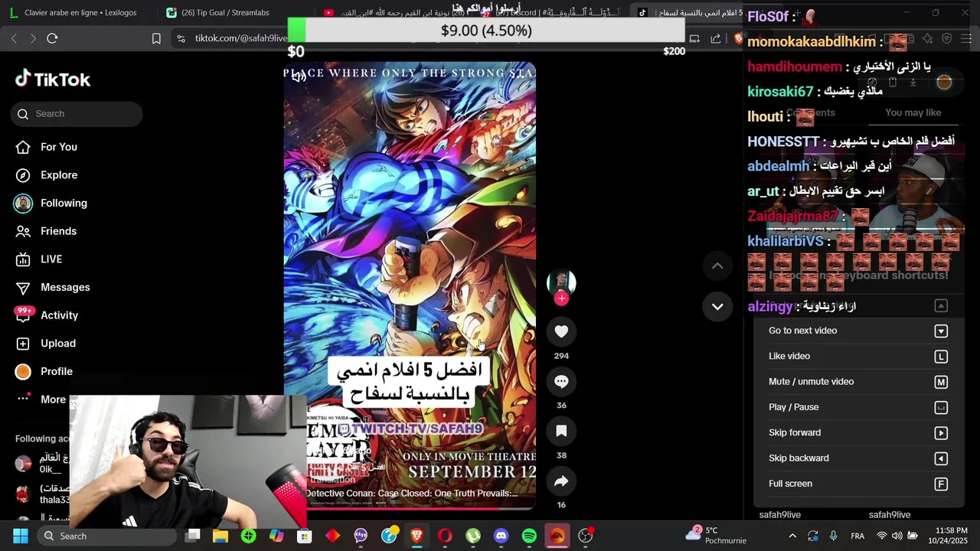Open the Activity notifications
Image resolution: width=980 pixels, height=551 pixels.
click(47, 315)
